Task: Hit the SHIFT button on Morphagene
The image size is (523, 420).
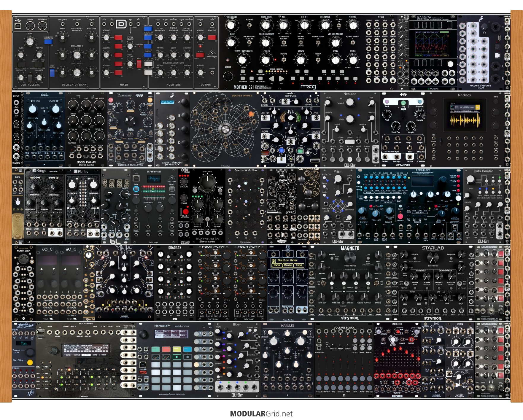Action: (309, 153)
